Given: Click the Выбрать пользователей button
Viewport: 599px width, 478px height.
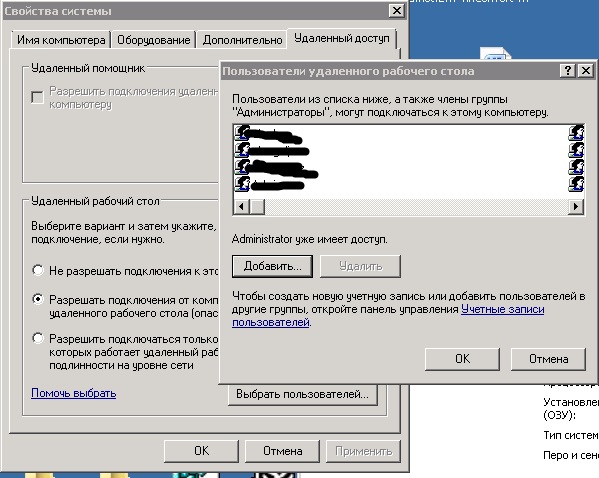Looking at the screenshot, I should click(303, 394).
